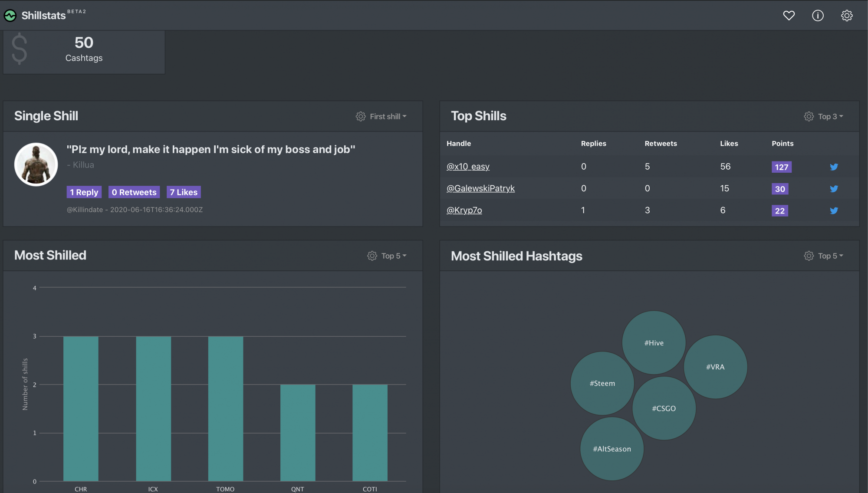Click the Shillstats logo icon
The height and width of the screenshot is (493, 868).
tap(10, 16)
